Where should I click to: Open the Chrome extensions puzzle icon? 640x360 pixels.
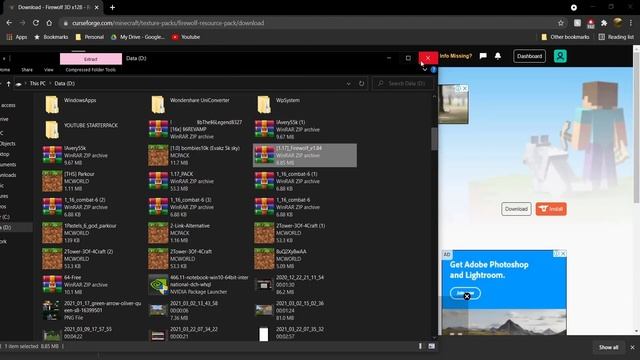604,23
